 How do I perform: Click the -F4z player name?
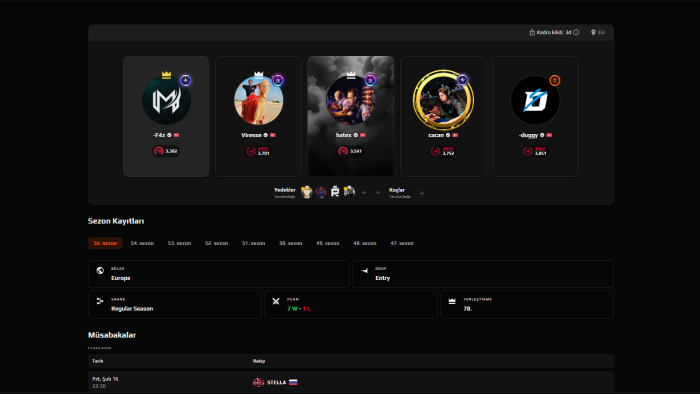pyautogui.click(x=159, y=135)
